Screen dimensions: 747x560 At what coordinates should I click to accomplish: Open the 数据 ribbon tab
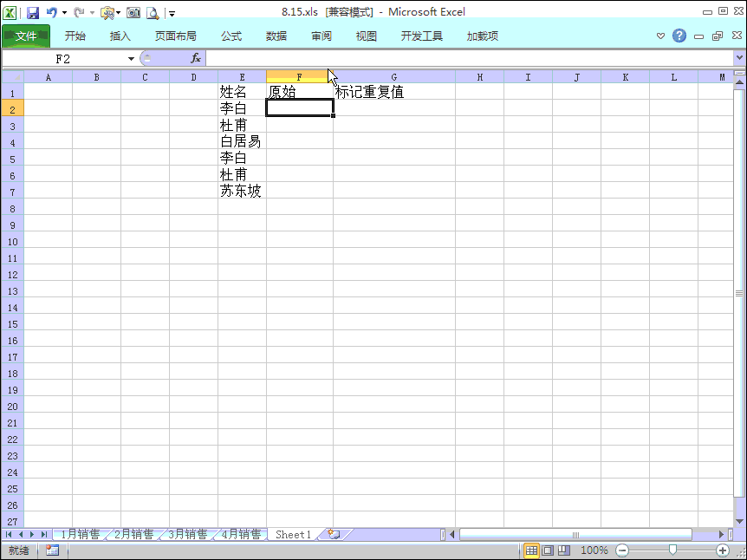tap(276, 36)
